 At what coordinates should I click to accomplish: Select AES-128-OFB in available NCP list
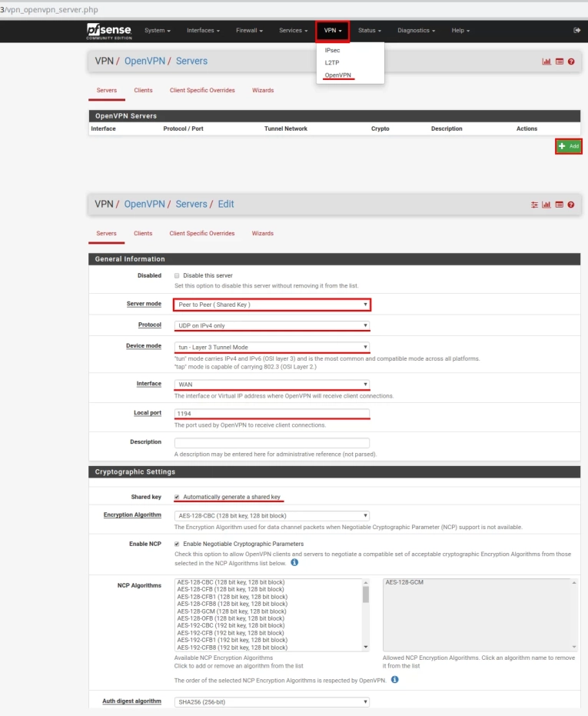coord(231,618)
